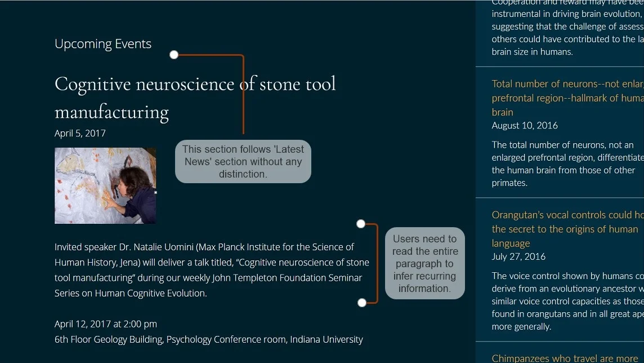This screenshot has width=644, height=363.
Task: Open 'Total number of neurons' news article
Action: [567, 98]
